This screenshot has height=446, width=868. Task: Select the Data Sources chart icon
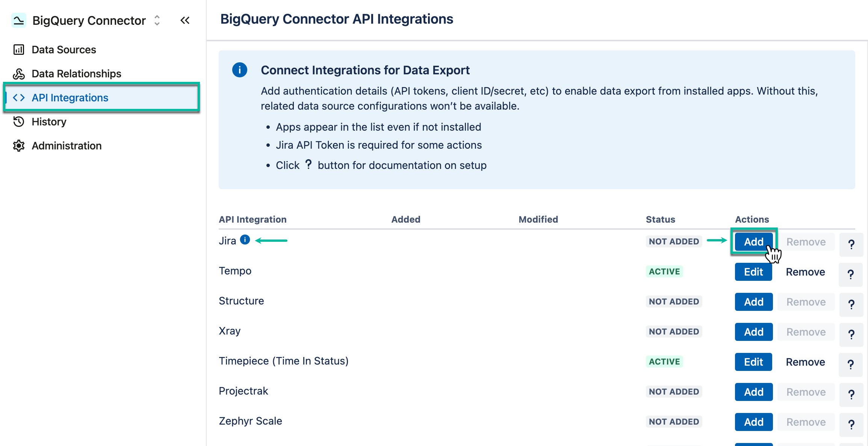[19, 49]
